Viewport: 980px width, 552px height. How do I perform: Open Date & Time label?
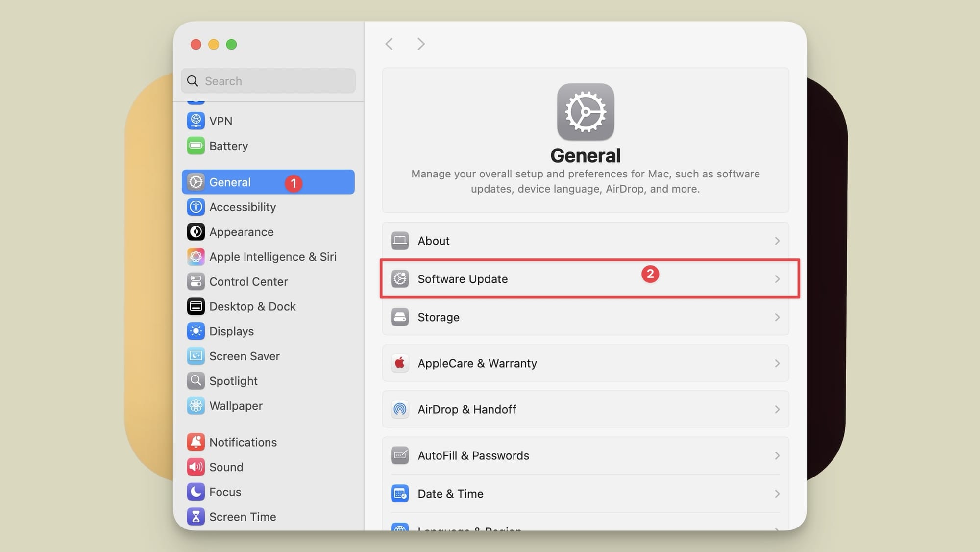(450, 494)
